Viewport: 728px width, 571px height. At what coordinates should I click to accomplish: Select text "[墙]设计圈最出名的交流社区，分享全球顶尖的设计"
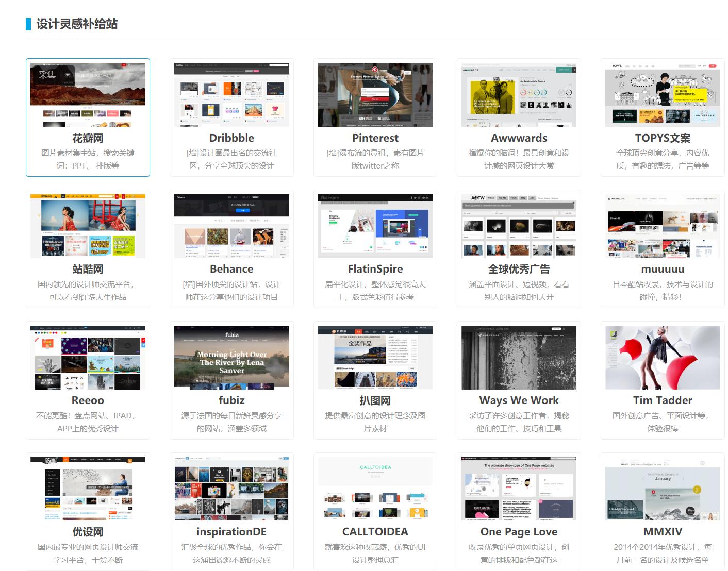point(231,159)
